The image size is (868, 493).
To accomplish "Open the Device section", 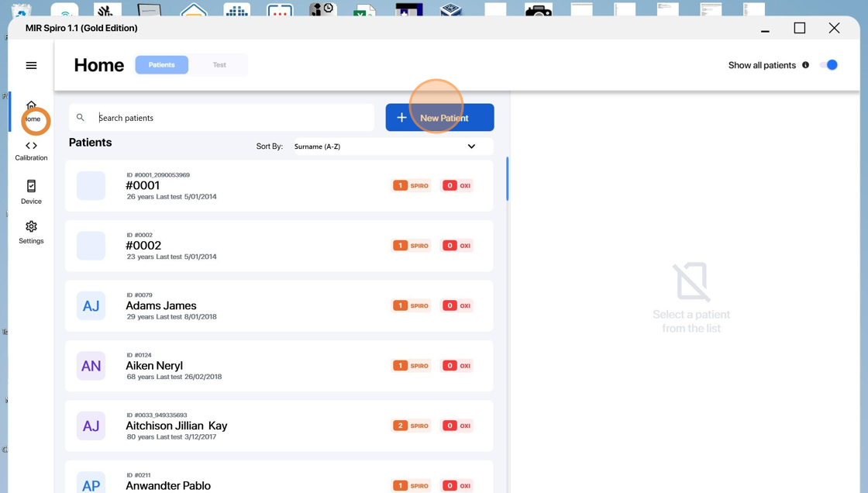I will 32,192.
